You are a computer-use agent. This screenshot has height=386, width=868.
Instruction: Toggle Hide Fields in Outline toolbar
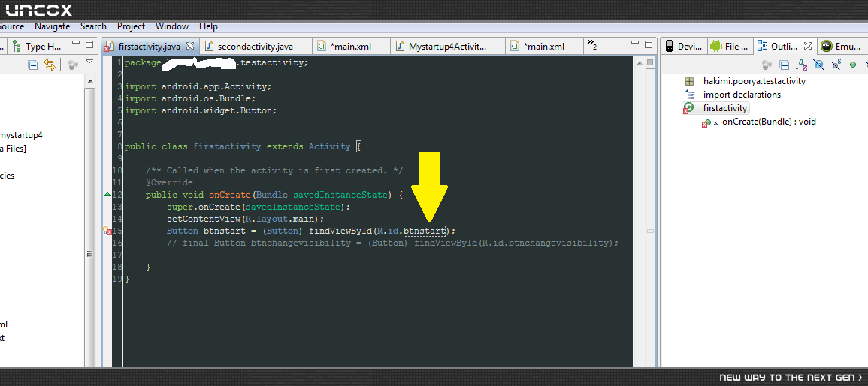coord(818,65)
